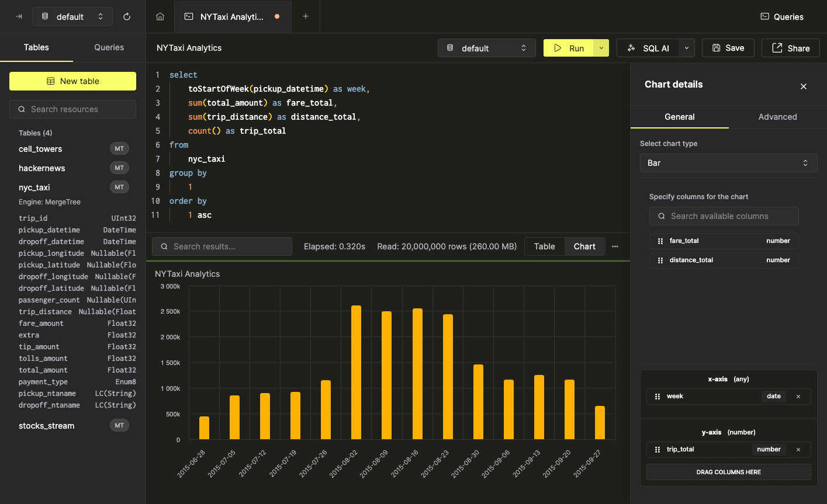The height and width of the screenshot is (504, 827).
Task: Close the Chart details panel
Action: [804, 86]
